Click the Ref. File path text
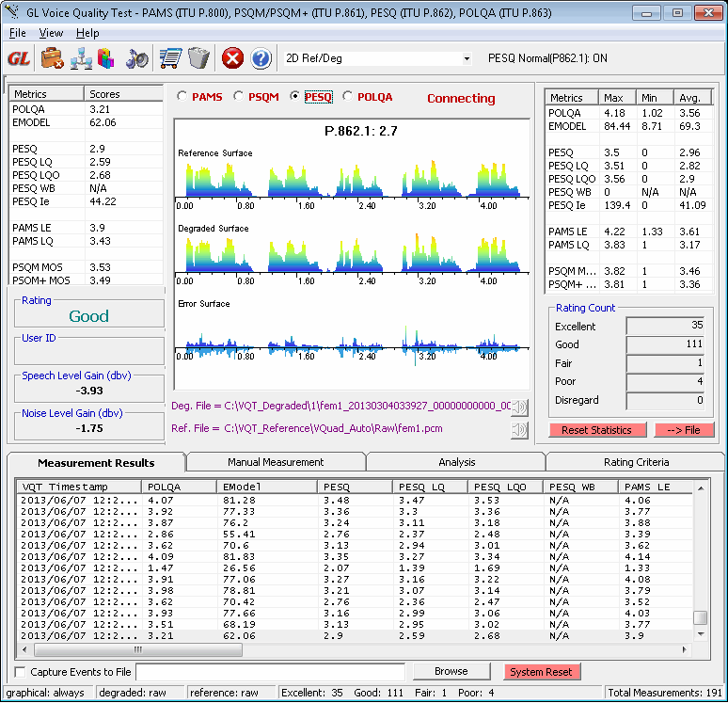 click(307, 428)
